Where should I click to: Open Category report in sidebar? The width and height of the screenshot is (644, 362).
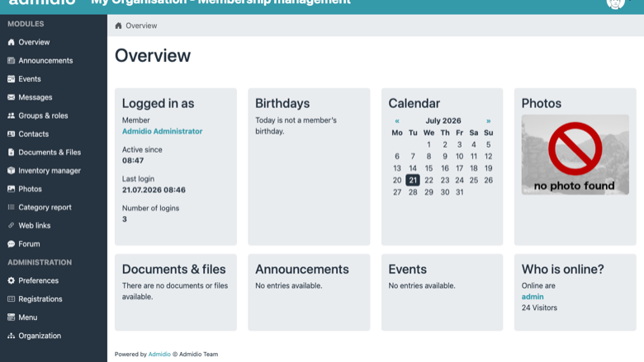[45, 208]
